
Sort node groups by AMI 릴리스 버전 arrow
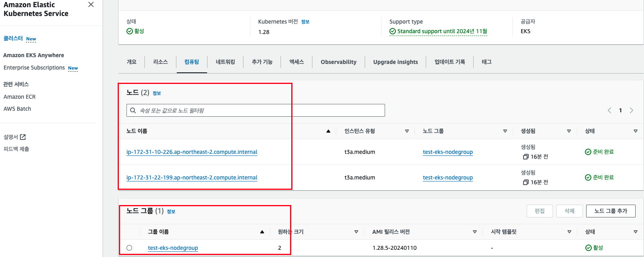tap(475, 232)
